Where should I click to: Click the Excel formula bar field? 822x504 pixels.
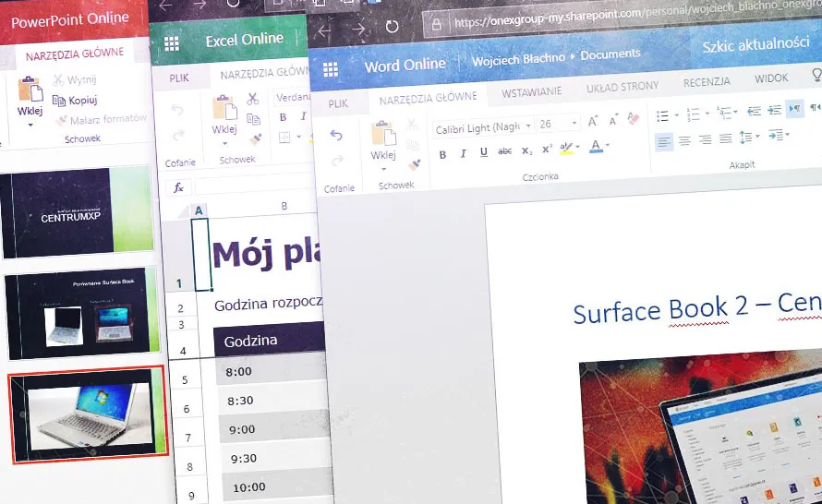click(x=257, y=184)
